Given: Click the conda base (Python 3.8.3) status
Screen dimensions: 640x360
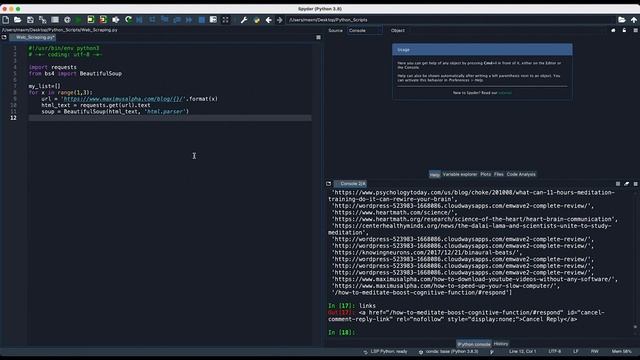Looking at the screenshot, I should point(448,351).
